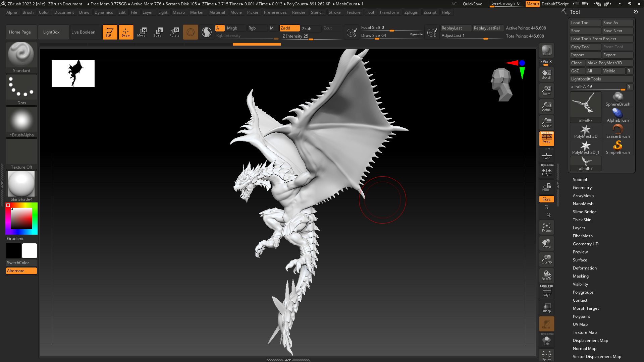The height and width of the screenshot is (362, 644).
Task: Click the dragon silhouette thumbnail in canvas
Action: point(73,74)
